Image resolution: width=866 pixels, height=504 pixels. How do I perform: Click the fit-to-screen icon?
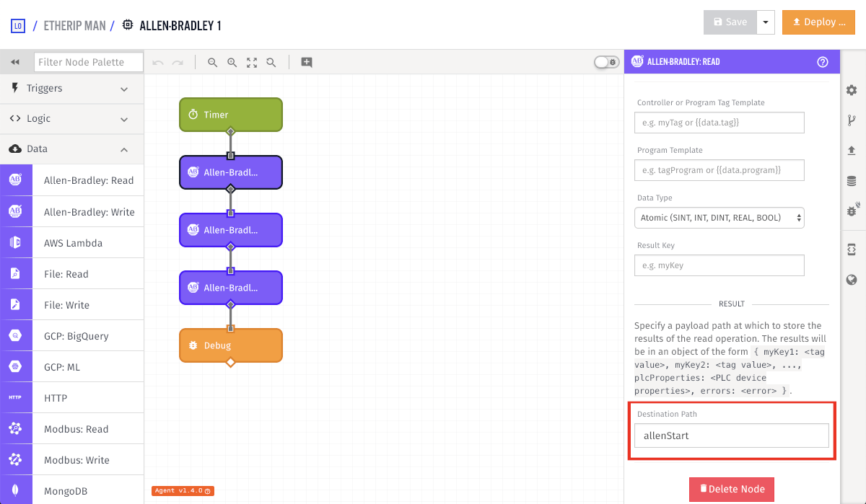[x=252, y=63]
